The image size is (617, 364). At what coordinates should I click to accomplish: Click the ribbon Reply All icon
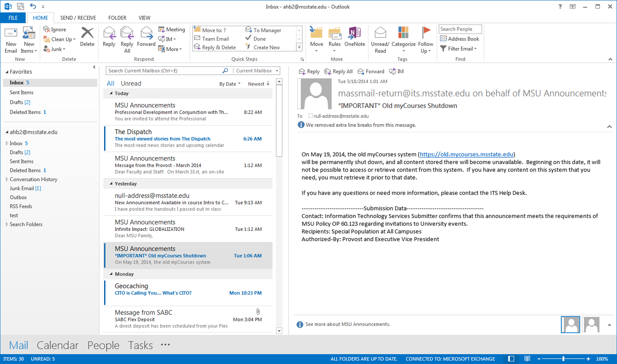point(127,33)
